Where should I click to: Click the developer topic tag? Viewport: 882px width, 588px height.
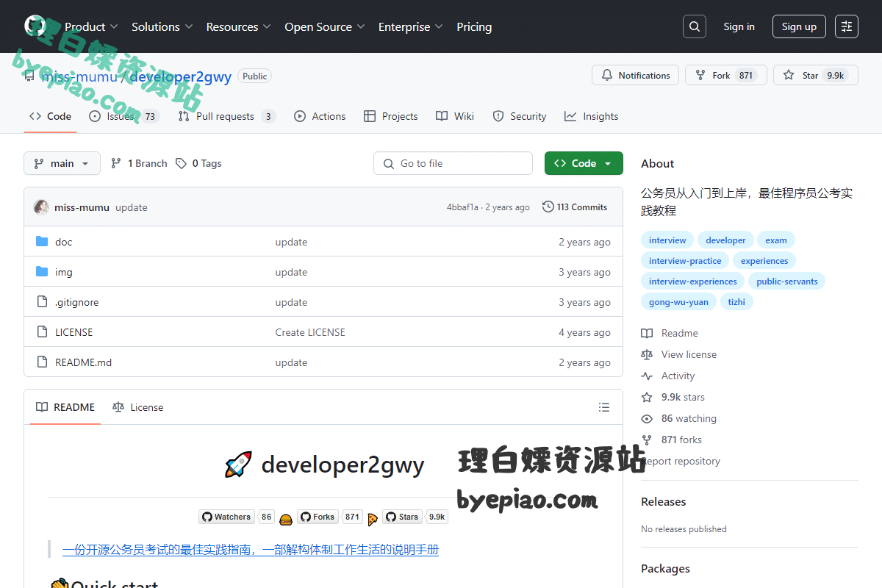[725, 240]
